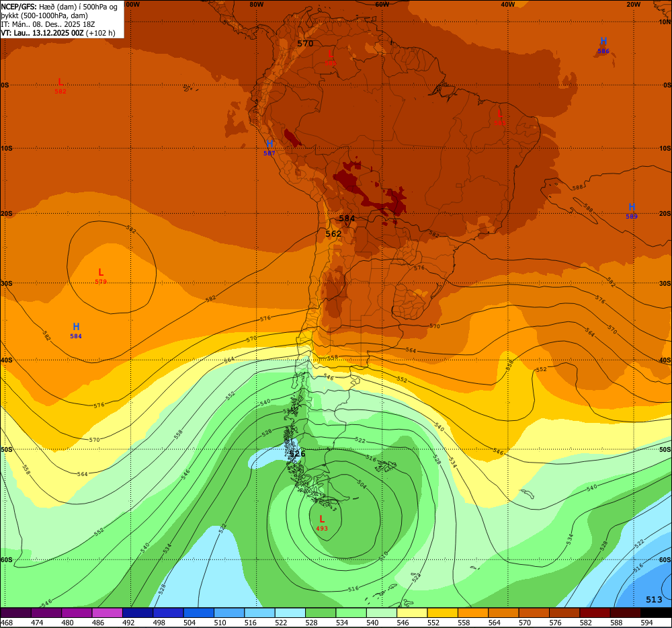Image resolution: width=672 pixels, height=628 pixels.
Task: Select the dark purple legend swatch above 468
Action: 16,613
